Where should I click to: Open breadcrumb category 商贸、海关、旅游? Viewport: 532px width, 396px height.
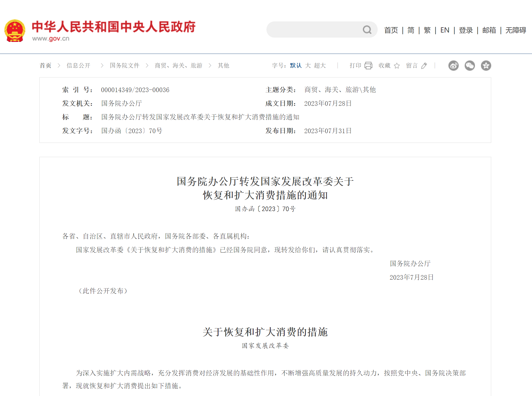click(178, 65)
